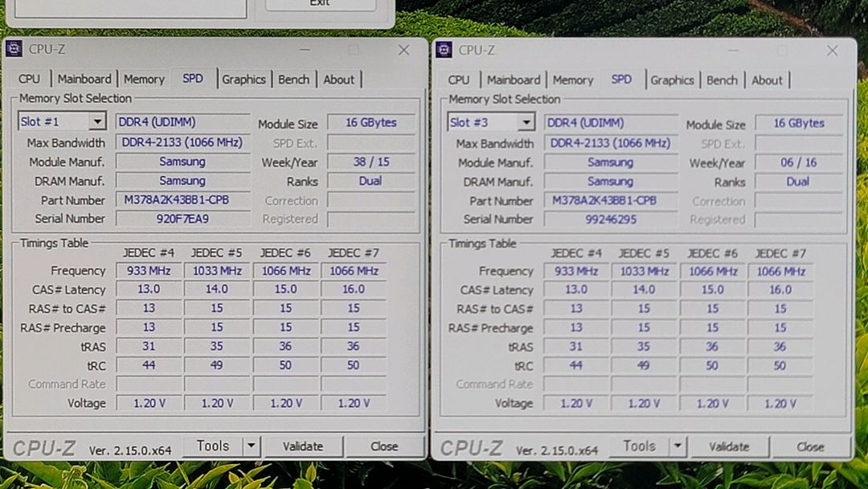This screenshot has width=868, height=489.
Task: Open the About tab in right window
Action: 768,80
